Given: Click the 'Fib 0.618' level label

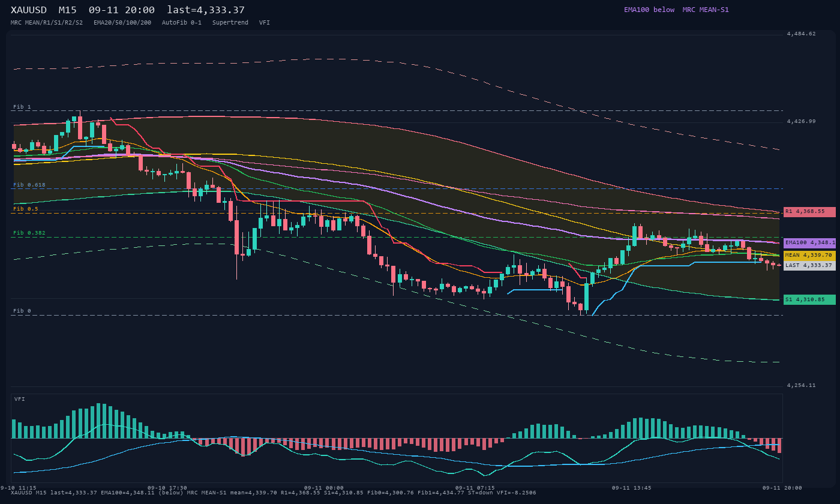Looking at the screenshot, I should click(x=29, y=185).
